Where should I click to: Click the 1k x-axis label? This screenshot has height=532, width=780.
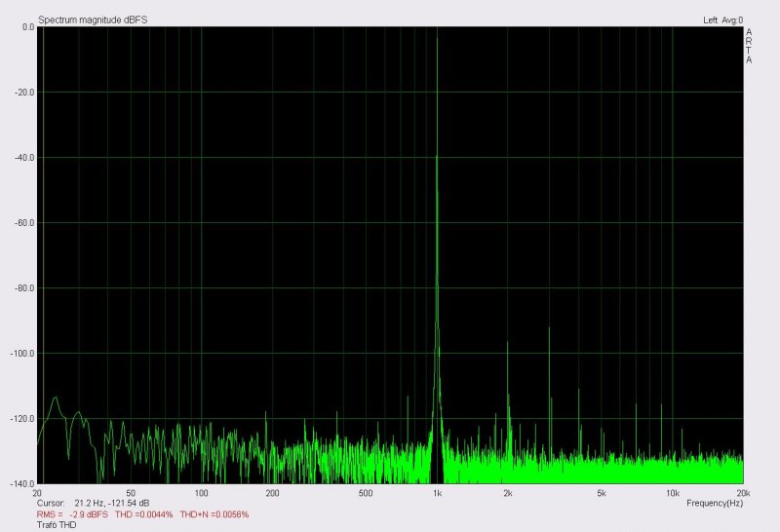tap(437, 493)
